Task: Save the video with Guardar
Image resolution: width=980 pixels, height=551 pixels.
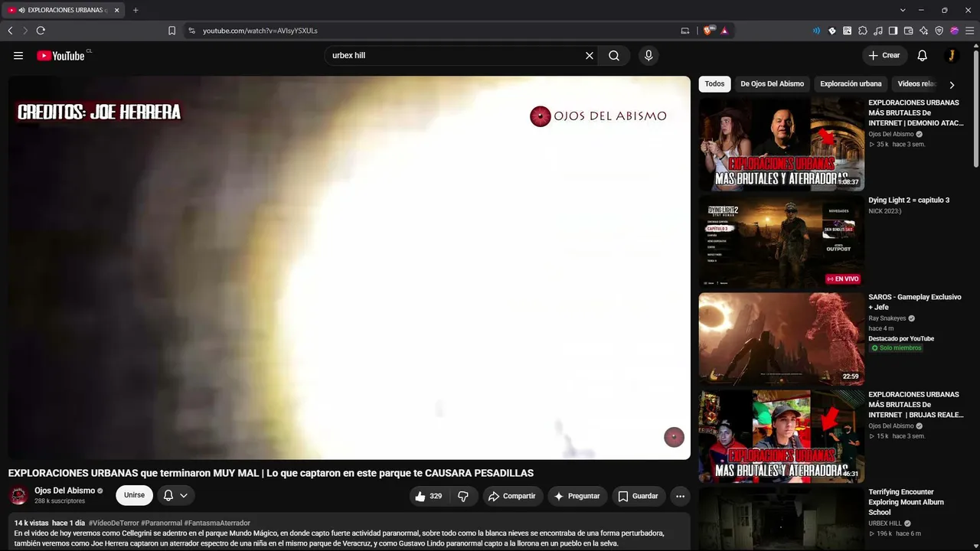Action: tap(638, 496)
